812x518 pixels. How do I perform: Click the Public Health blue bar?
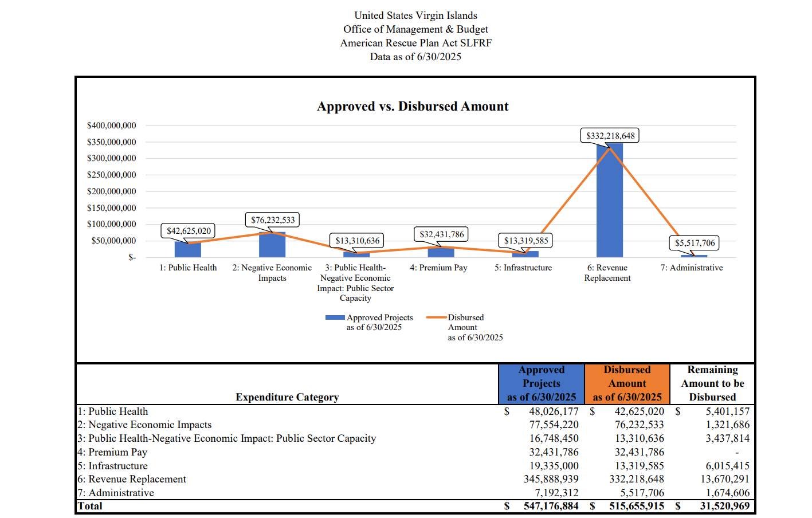[188, 249]
